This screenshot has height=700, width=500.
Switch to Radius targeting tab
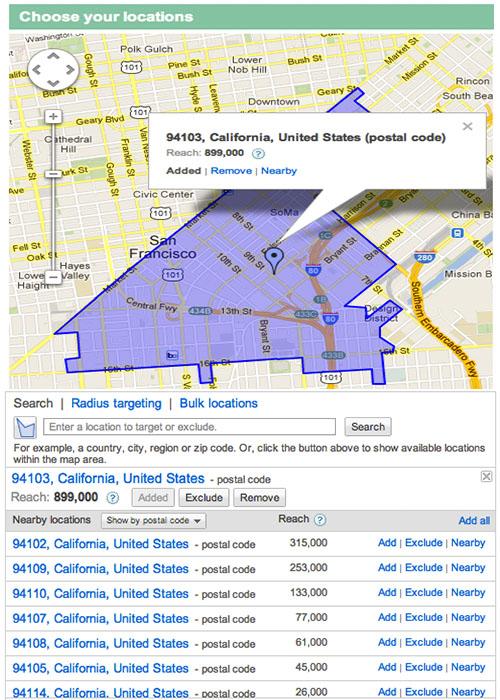pos(116,403)
